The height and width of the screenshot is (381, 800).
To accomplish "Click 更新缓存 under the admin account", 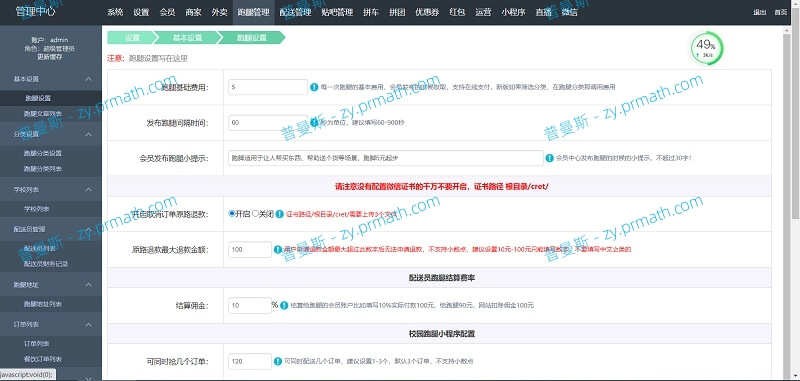I will tap(49, 57).
